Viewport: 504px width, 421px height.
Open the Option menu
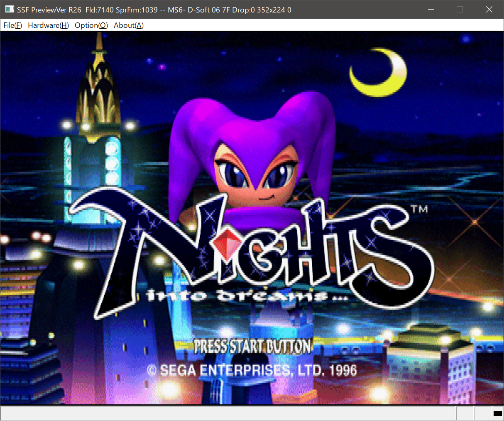[91, 25]
